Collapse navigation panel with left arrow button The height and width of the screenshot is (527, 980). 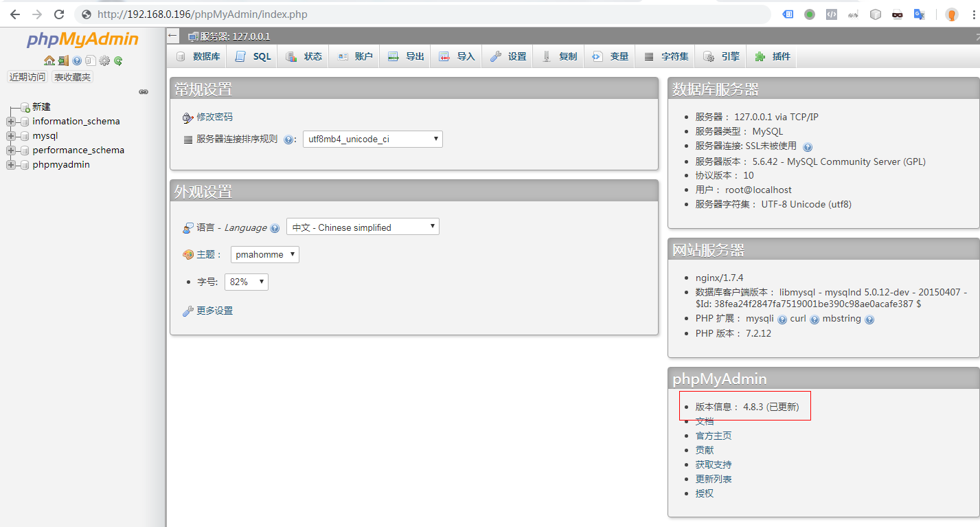(173, 36)
